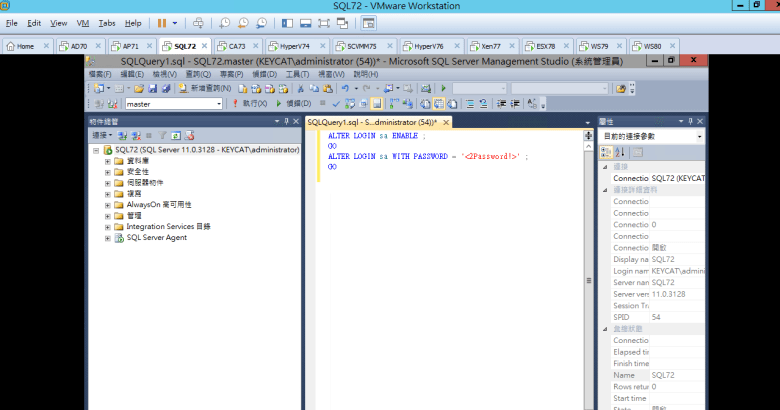This screenshot has height=410, width=780.
Task: Expand the SQL Server Agent node
Action: click(108, 237)
